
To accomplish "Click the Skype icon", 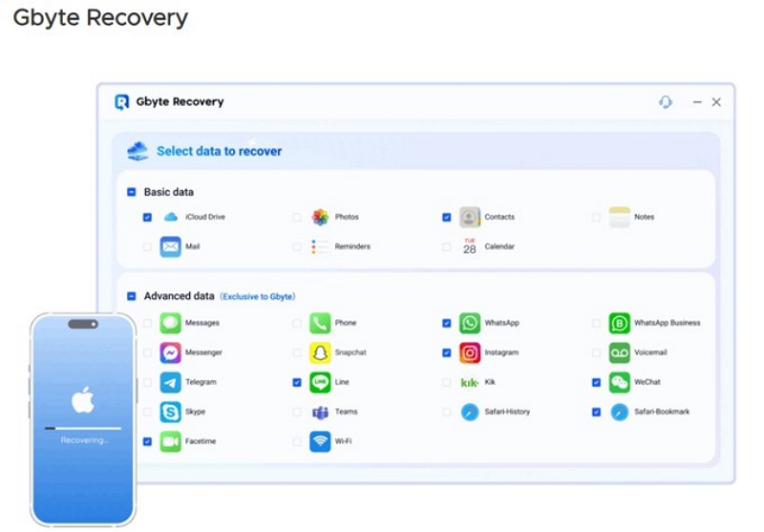I will coord(171,413).
